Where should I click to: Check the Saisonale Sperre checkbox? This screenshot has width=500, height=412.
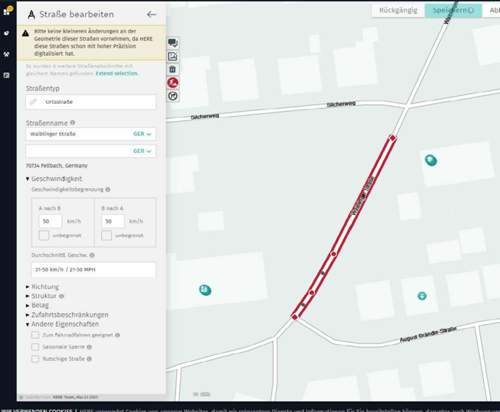click(x=35, y=347)
